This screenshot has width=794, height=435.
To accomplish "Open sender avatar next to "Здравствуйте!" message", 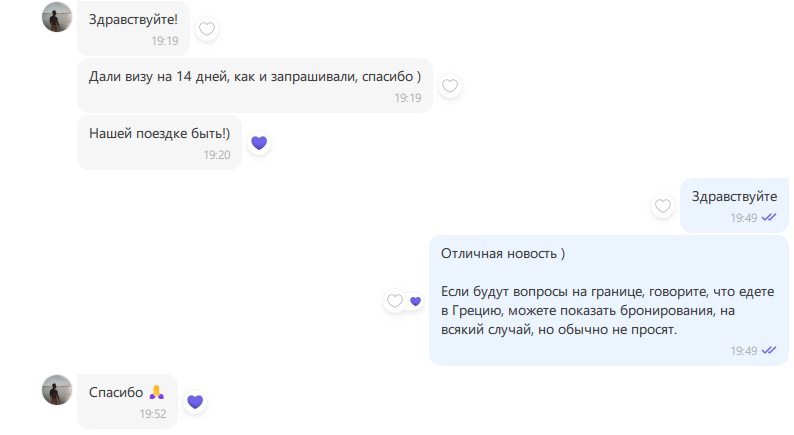I will [x=57, y=17].
